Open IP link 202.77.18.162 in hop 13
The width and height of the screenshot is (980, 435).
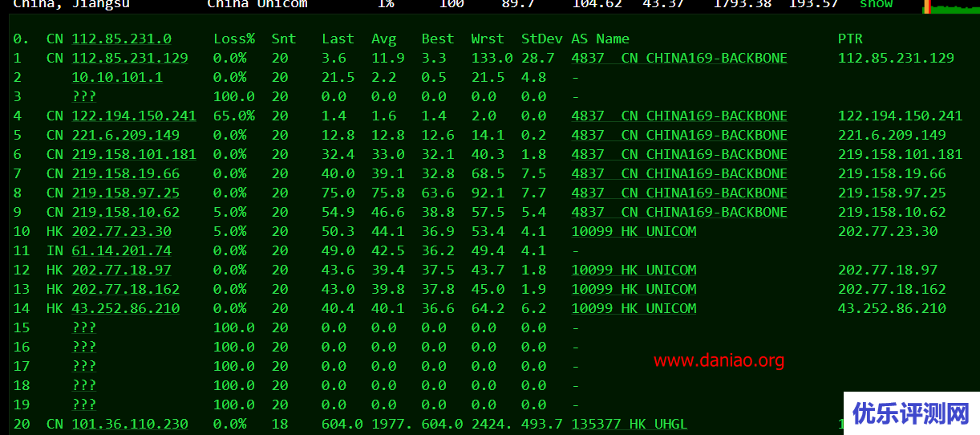pyautogui.click(x=126, y=289)
